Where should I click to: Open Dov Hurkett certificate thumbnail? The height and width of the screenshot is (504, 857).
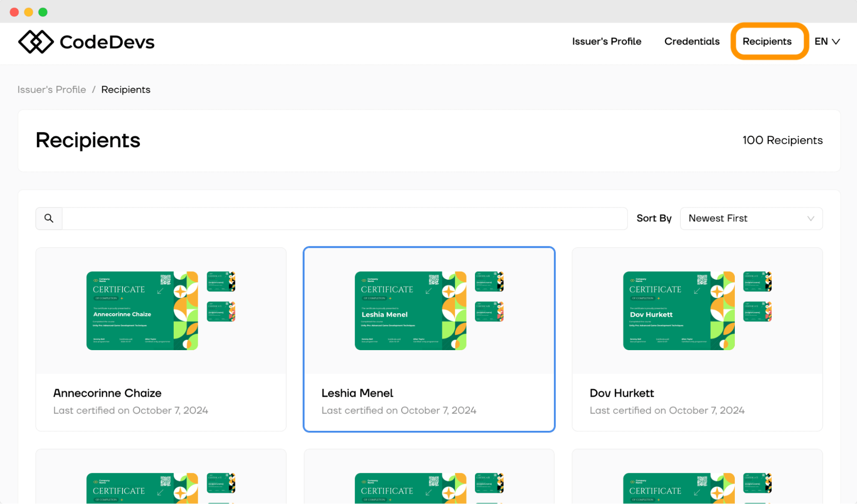[679, 311]
